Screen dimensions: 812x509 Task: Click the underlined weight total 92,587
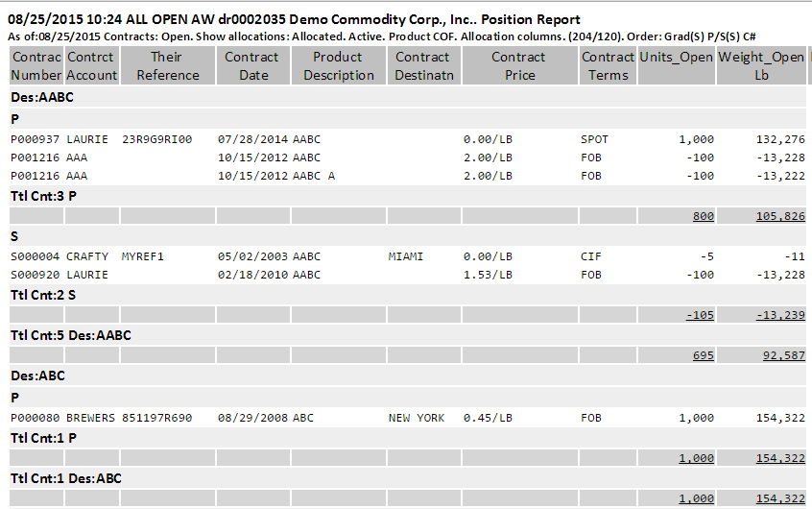(x=784, y=355)
